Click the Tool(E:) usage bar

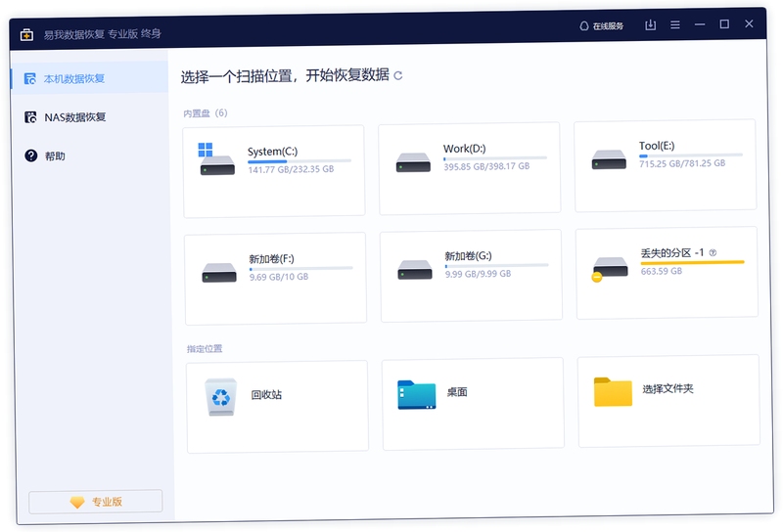[691, 155]
